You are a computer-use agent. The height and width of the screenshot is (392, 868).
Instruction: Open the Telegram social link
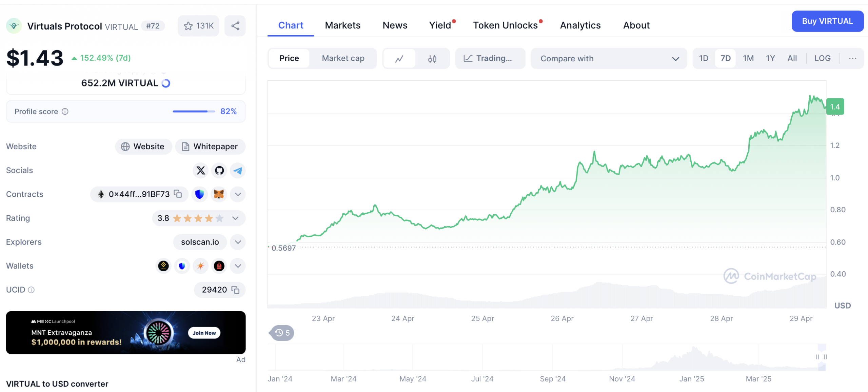(x=238, y=170)
